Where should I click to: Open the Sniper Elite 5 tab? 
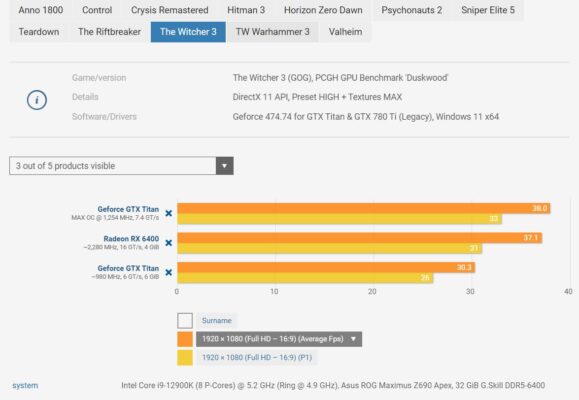point(488,10)
